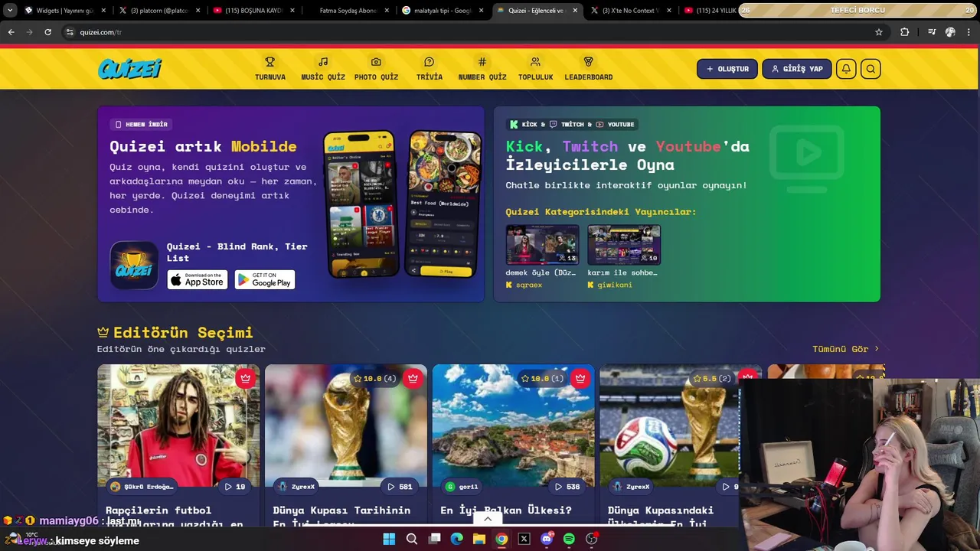Open the Leaderboard page
980x551 pixels.
588,69
